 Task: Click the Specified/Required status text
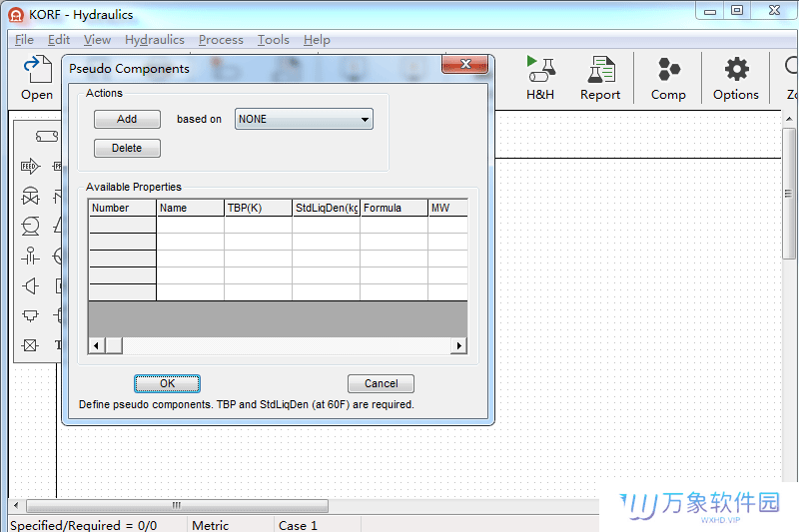click(84, 525)
